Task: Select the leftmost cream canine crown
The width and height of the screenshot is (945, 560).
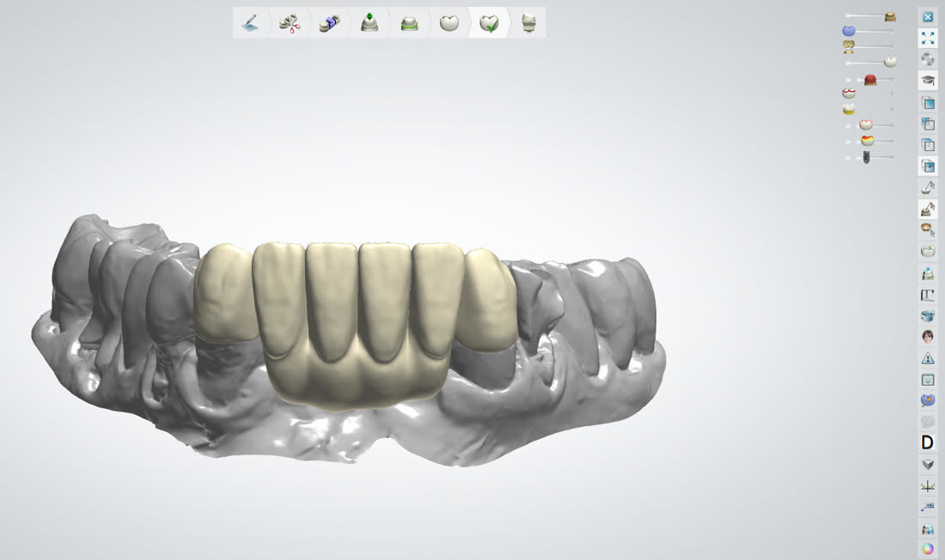Action: 224,292
